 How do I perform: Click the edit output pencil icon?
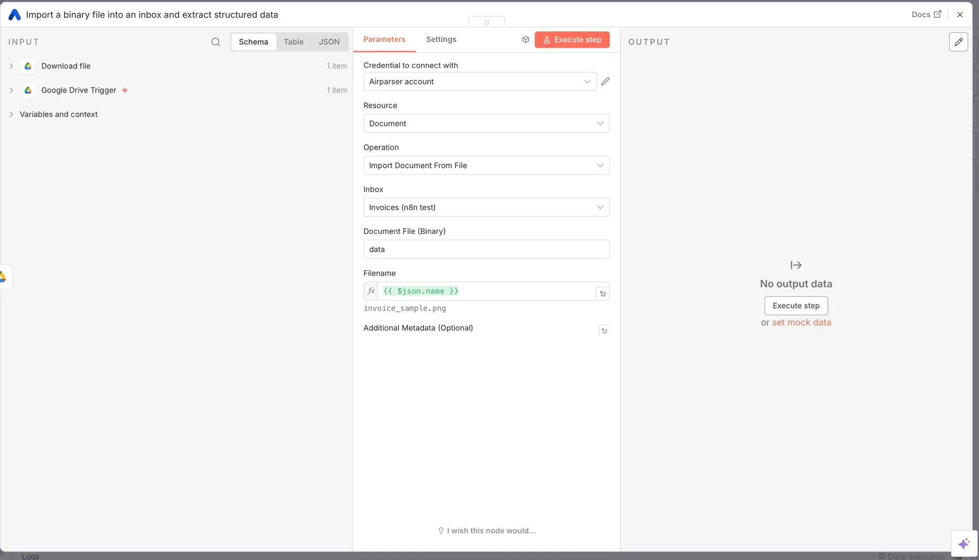click(958, 42)
